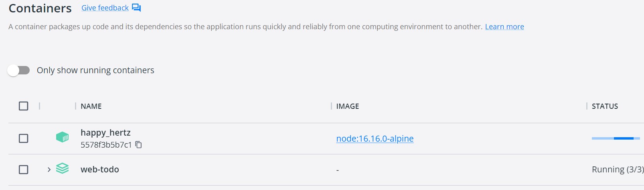Open the happy_hertz container name
The height and width of the screenshot is (190, 644).
[x=105, y=133]
